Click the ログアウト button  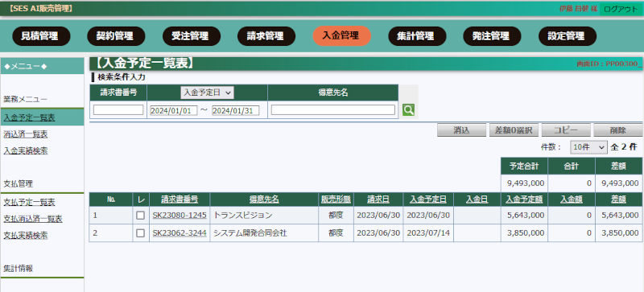click(621, 9)
